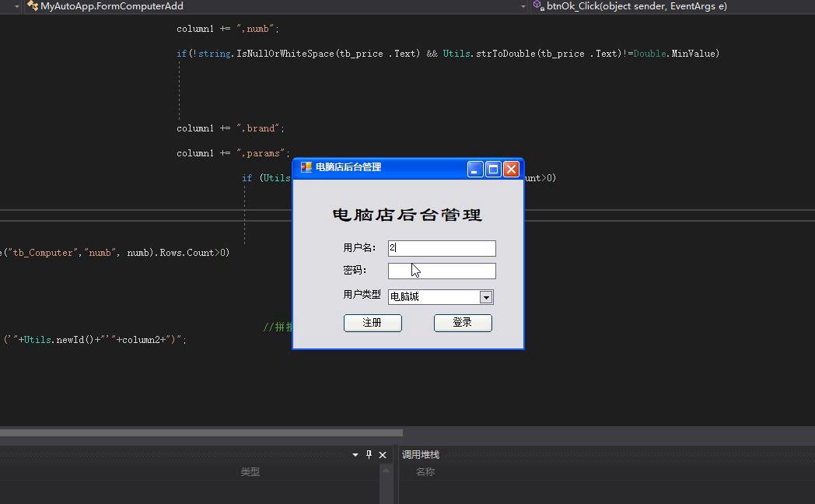
Task: Open the 用户类型 dropdown arrow
Action: click(x=486, y=297)
